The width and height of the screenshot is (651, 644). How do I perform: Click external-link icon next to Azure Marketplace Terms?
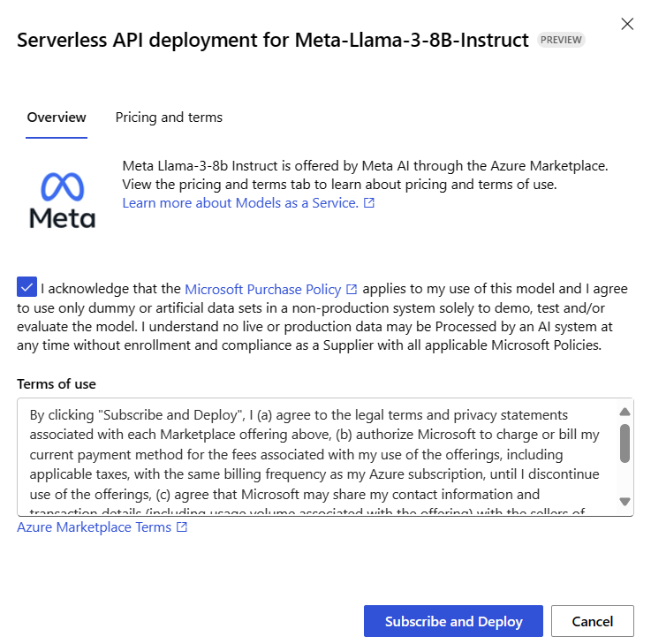(182, 527)
